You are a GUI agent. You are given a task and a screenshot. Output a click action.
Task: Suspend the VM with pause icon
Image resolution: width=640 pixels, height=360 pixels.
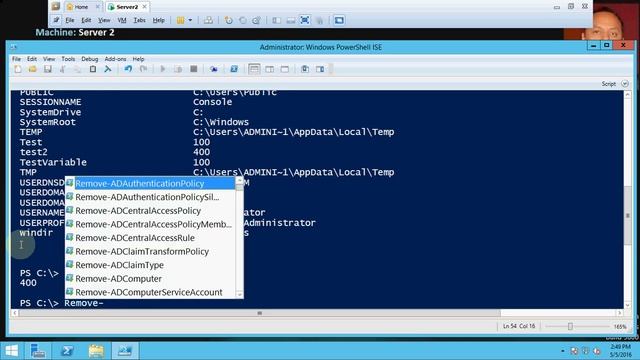coord(180,20)
